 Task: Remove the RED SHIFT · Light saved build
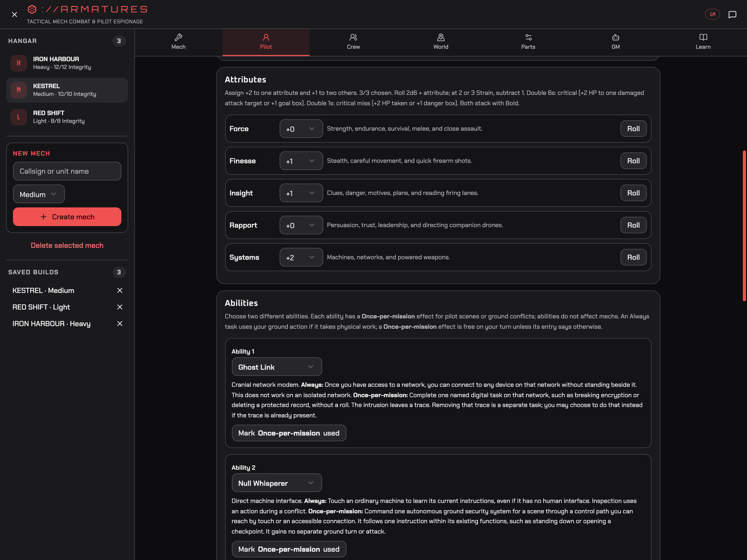point(120,307)
